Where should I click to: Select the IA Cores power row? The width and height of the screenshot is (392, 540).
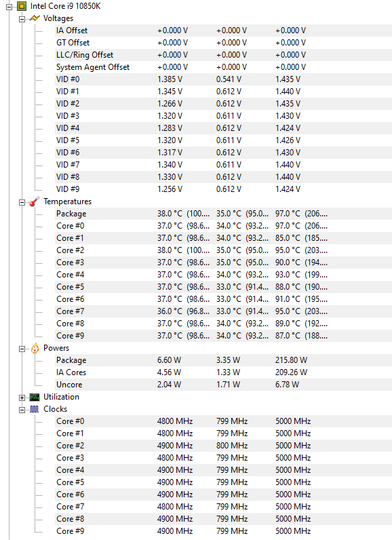pyautogui.click(x=223, y=372)
